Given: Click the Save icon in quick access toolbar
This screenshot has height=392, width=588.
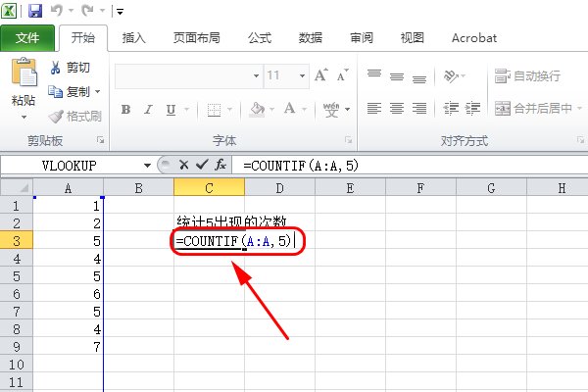Looking at the screenshot, I should [35, 11].
